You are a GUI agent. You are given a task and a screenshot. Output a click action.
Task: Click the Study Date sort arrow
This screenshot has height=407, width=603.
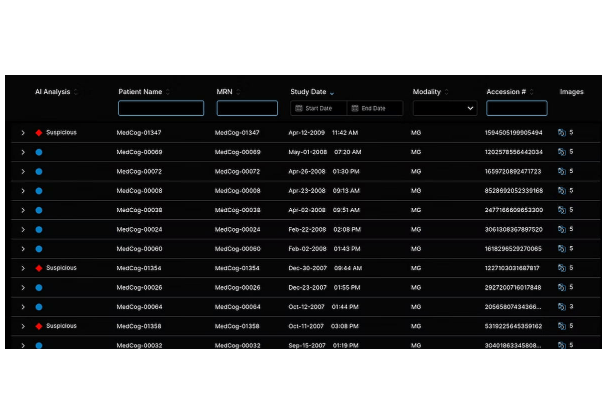(x=332, y=92)
